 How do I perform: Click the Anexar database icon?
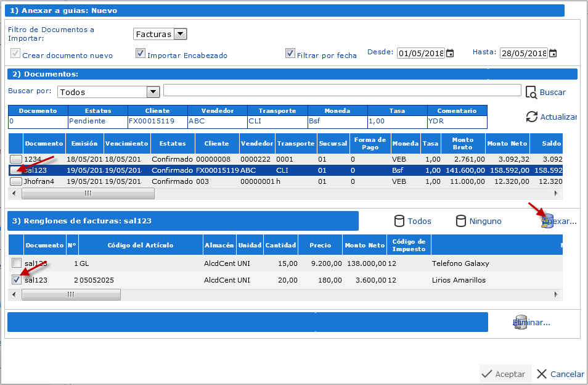tap(545, 221)
